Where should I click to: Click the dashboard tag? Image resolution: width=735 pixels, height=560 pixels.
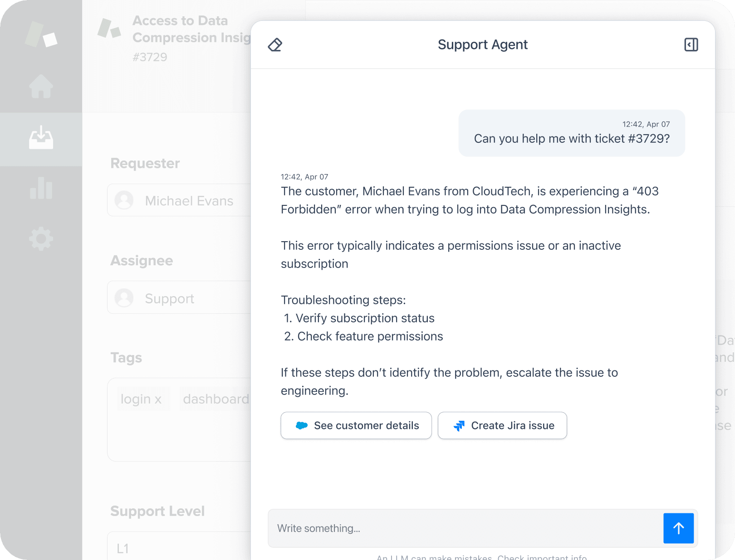pos(216,399)
